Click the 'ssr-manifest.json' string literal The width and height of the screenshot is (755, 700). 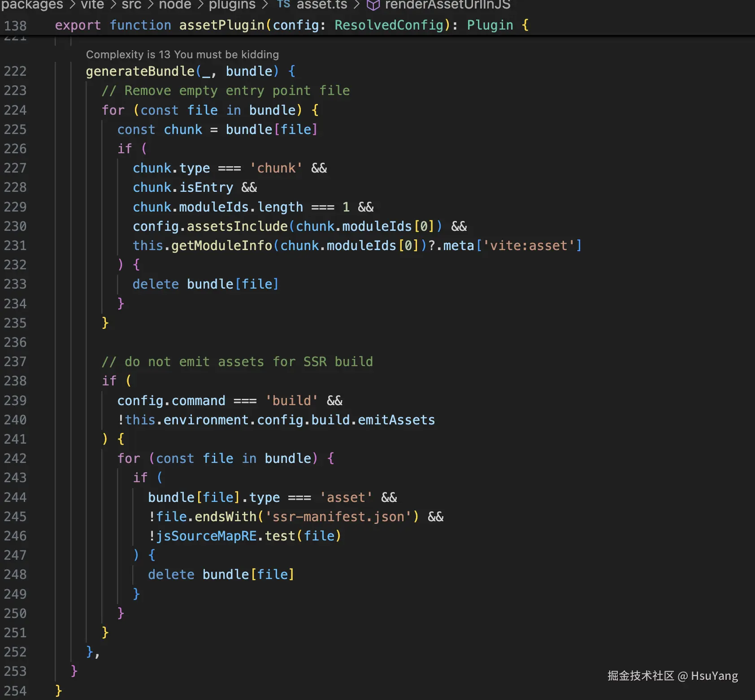pos(338,517)
